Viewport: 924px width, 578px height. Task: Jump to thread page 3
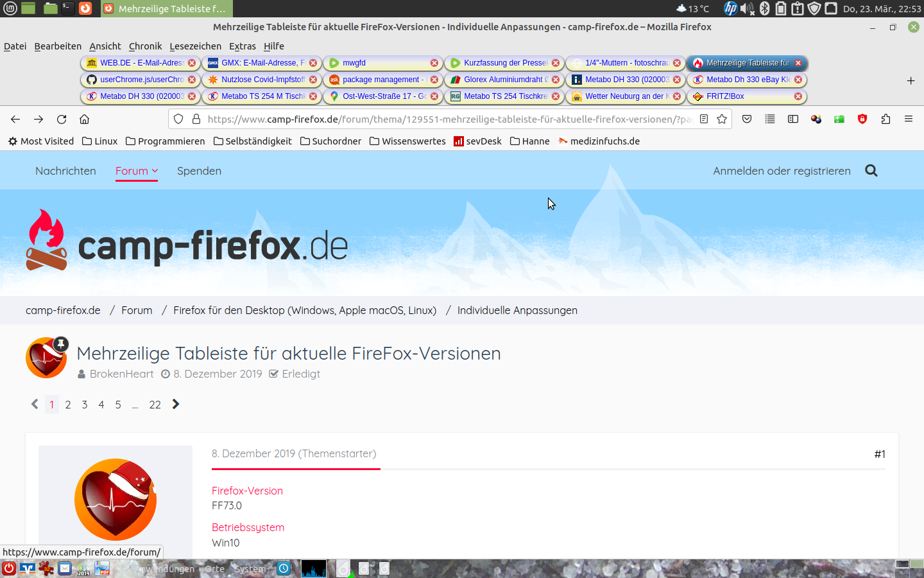click(x=85, y=405)
